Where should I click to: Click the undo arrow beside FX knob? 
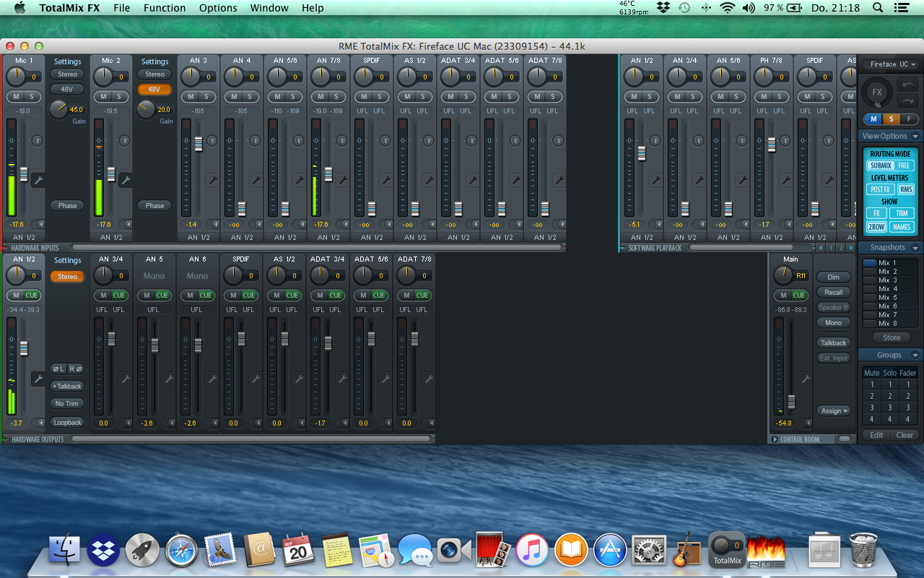[907, 85]
